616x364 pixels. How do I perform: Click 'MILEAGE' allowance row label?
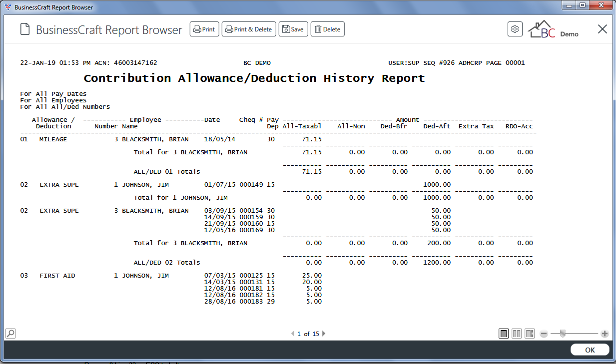(53, 139)
